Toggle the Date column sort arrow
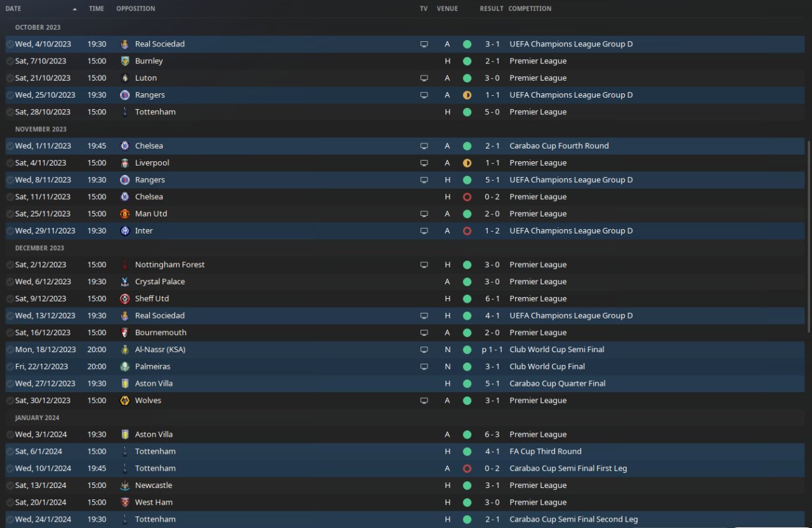Screen dimensions: 812x528 pyautogui.click(x=75, y=9)
